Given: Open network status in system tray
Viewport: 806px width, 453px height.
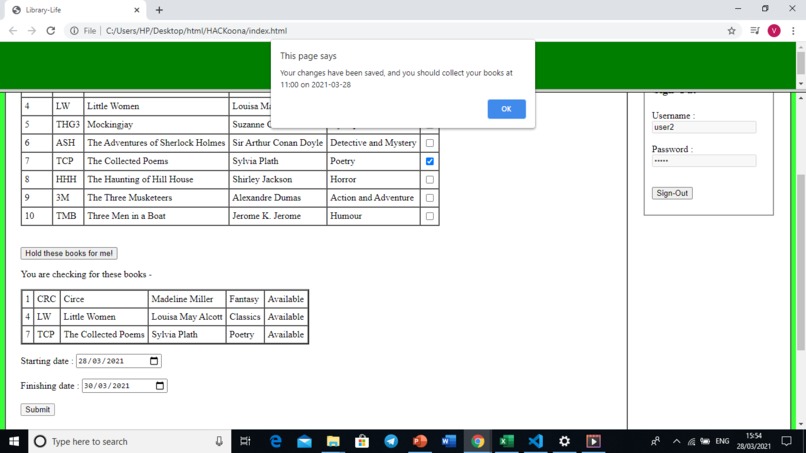Looking at the screenshot, I should 691,441.
